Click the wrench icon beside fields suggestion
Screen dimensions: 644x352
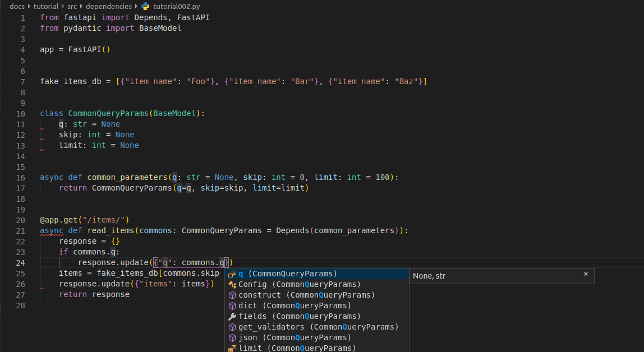coord(232,317)
